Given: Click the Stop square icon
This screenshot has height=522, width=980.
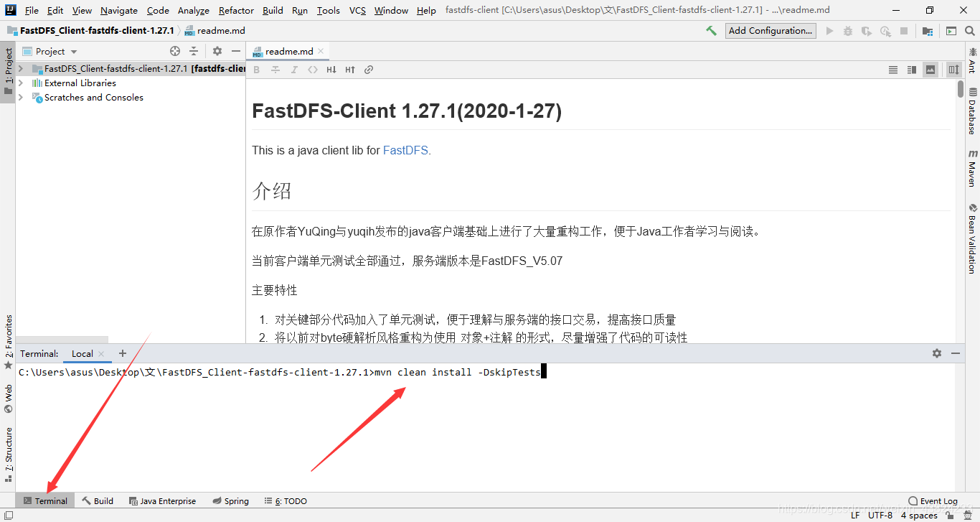Looking at the screenshot, I should (904, 31).
